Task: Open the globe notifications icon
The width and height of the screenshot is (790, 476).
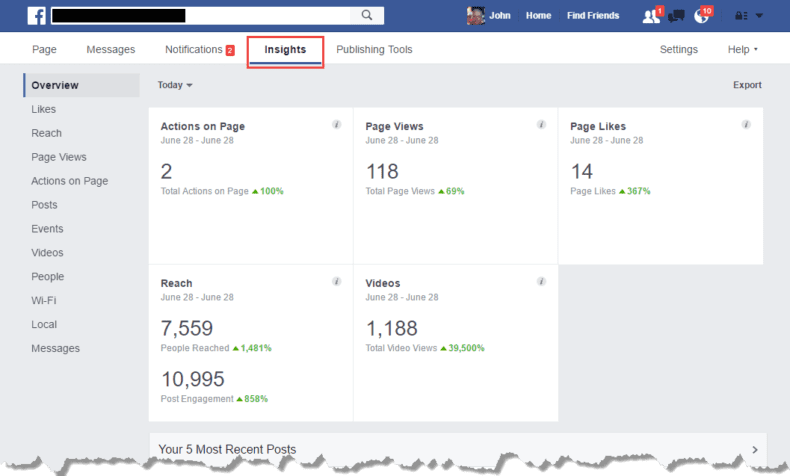Action: (x=701, y=16)
